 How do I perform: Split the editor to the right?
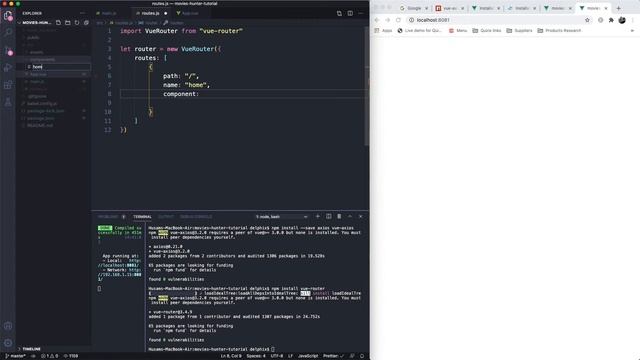tap(350, 13)
